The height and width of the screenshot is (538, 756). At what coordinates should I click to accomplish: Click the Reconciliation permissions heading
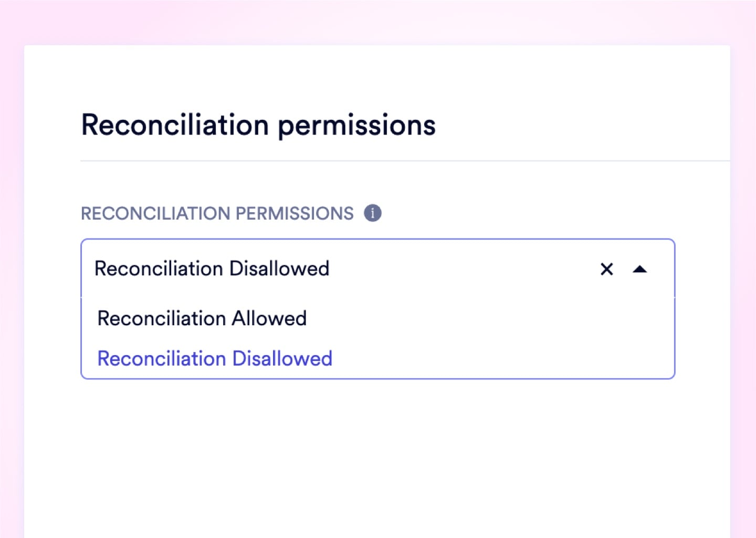click(x=258, y=125)
